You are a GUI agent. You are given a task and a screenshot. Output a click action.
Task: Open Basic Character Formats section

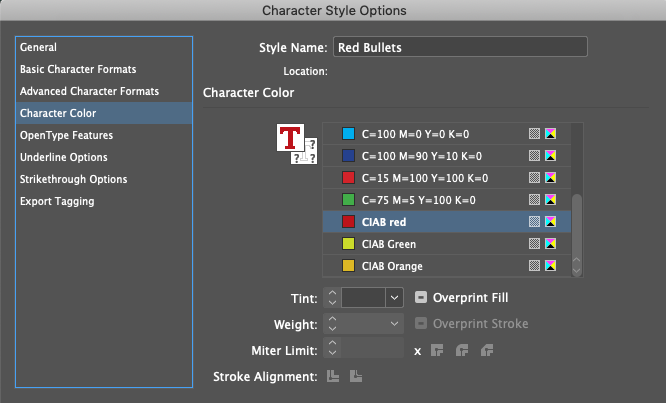click(104, 69)
